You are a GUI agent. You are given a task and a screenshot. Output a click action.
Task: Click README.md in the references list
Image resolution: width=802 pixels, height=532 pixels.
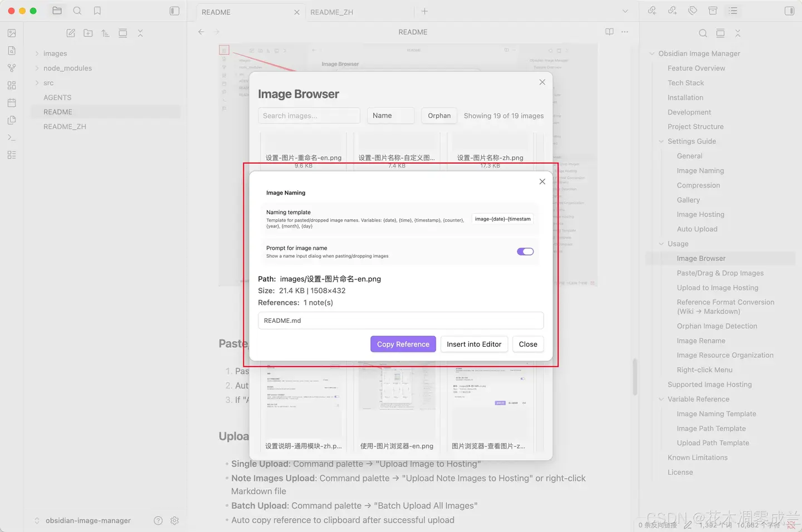[x=400, y=321]
